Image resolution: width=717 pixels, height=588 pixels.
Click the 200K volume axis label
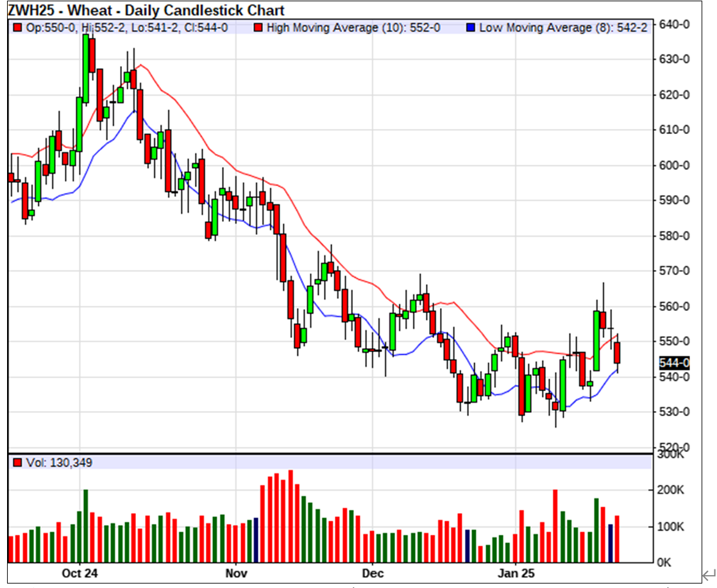[x=671, y=491]
